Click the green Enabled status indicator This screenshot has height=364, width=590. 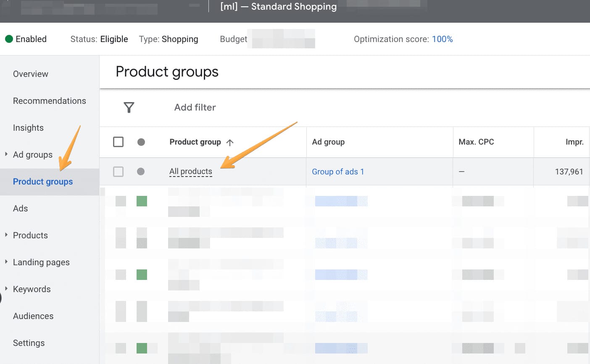pos(9,39)
